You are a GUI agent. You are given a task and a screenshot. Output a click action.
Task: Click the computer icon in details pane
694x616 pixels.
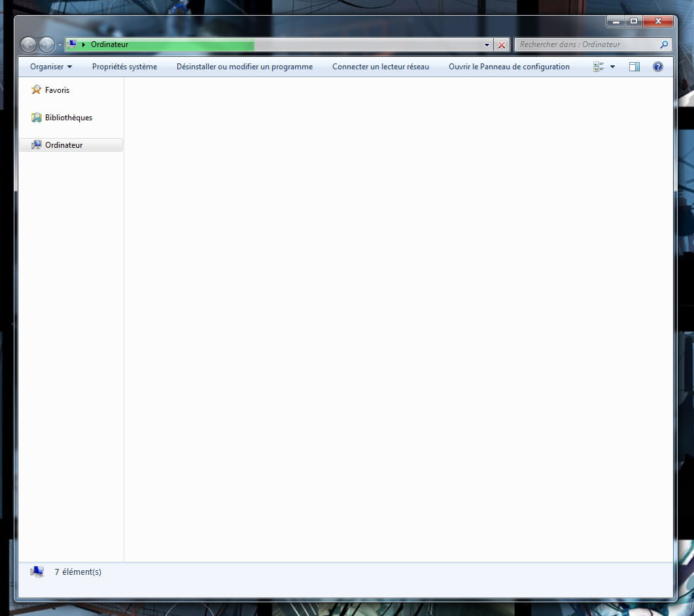coord(37,572)
